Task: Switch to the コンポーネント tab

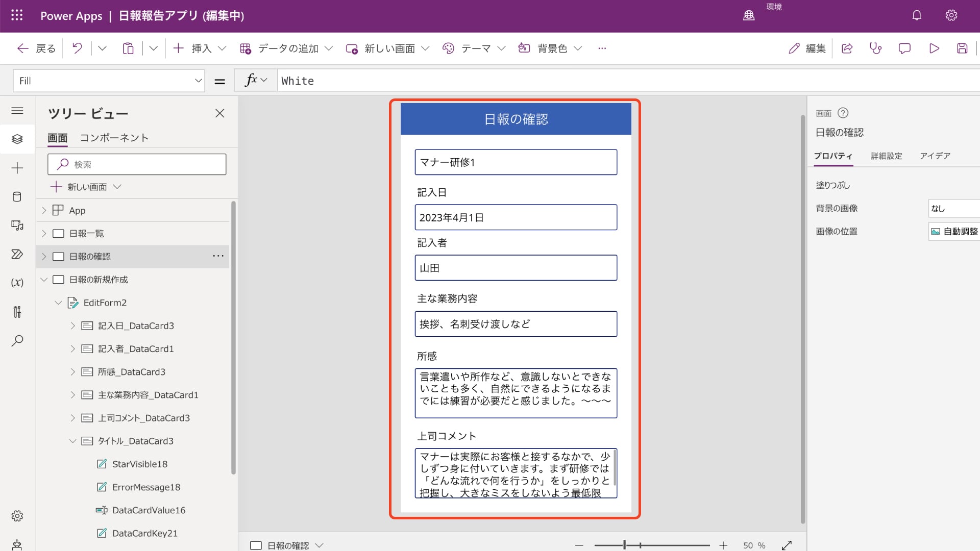Action: 114,138
